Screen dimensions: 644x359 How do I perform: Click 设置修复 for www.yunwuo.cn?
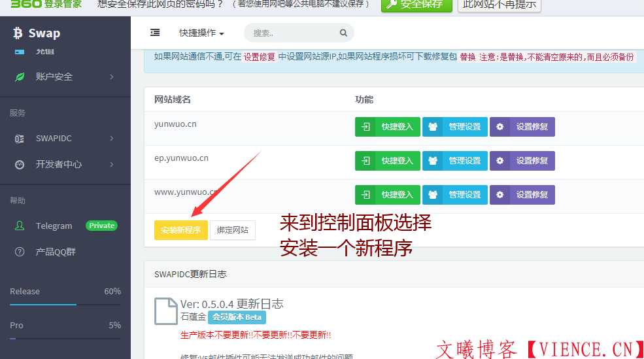(522, 195)
